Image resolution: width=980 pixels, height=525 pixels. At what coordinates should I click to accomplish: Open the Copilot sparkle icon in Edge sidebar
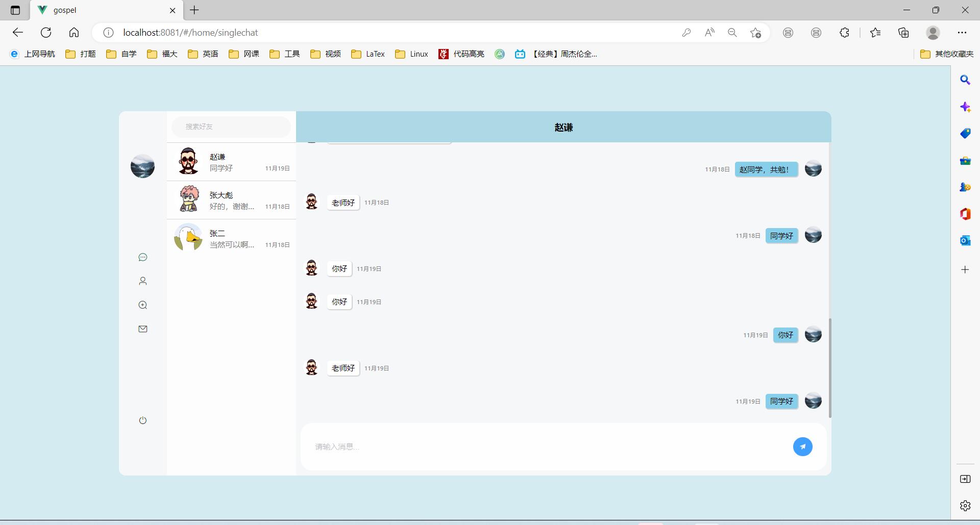[965, 107]
